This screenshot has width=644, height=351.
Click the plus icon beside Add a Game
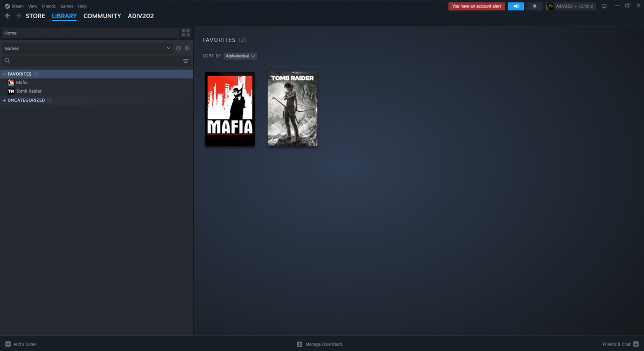(x=8, y=344)
